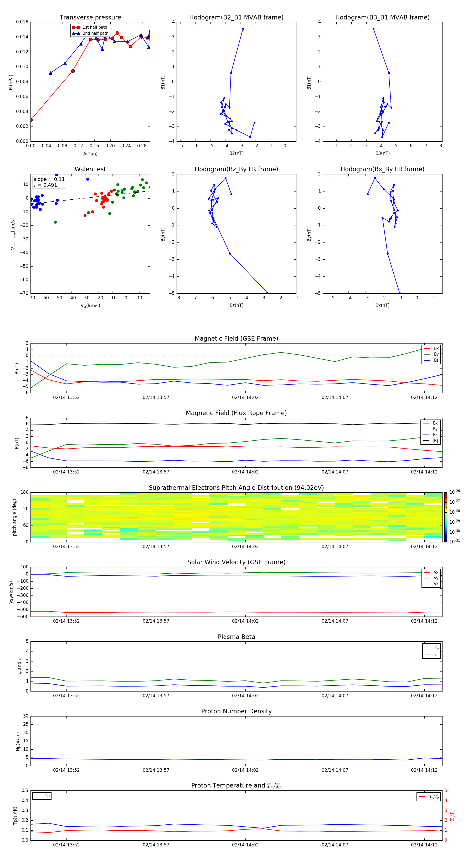Click the first red point in Transverse pressure
Viewport: 473px width, 868px height.
pos(31,120)
